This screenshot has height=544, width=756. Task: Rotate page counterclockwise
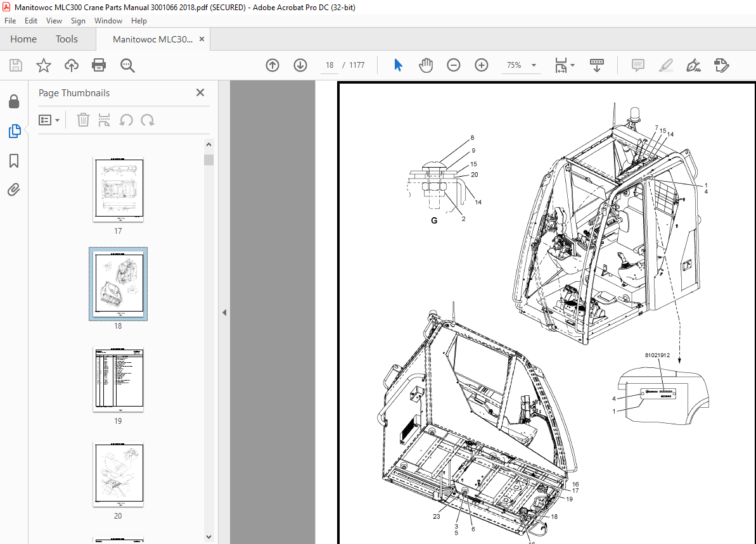pos(126,120)
